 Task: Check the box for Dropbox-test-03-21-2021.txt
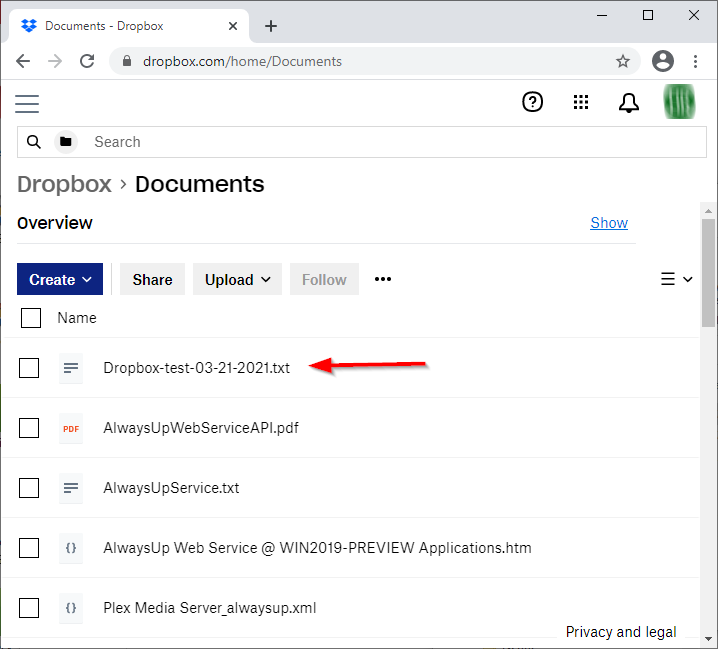[29, 368]
